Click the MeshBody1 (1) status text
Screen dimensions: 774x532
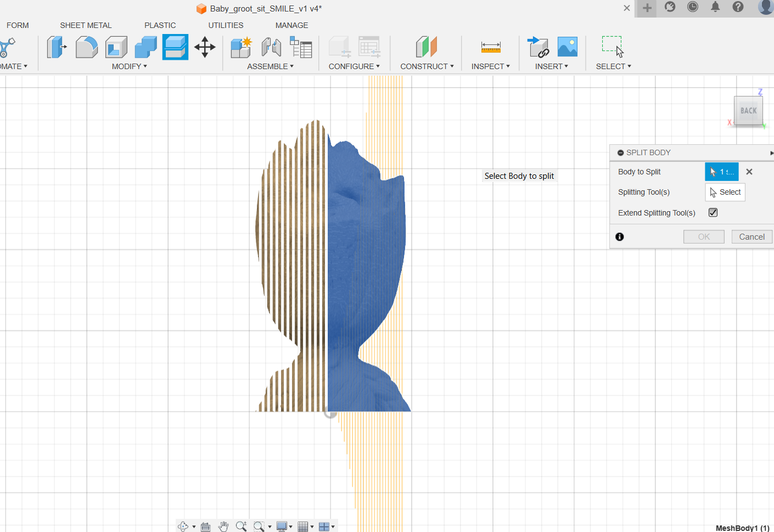click(x=743, y=528)
